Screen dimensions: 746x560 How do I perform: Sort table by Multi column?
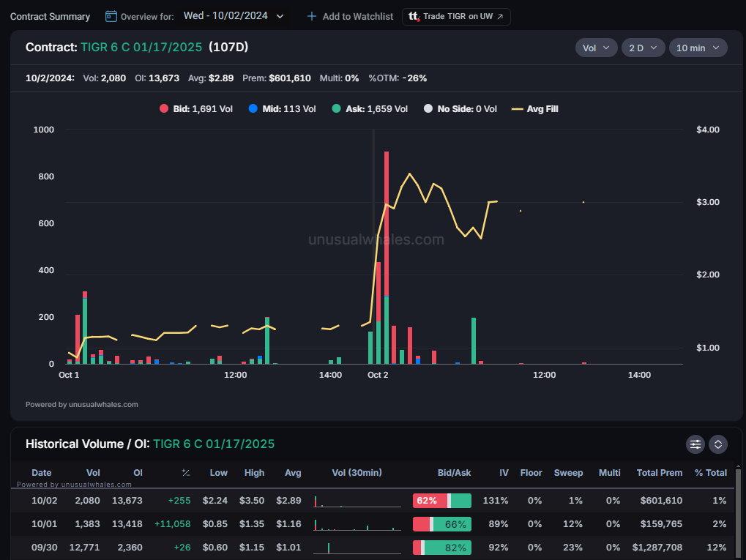[x=609, y=472]
